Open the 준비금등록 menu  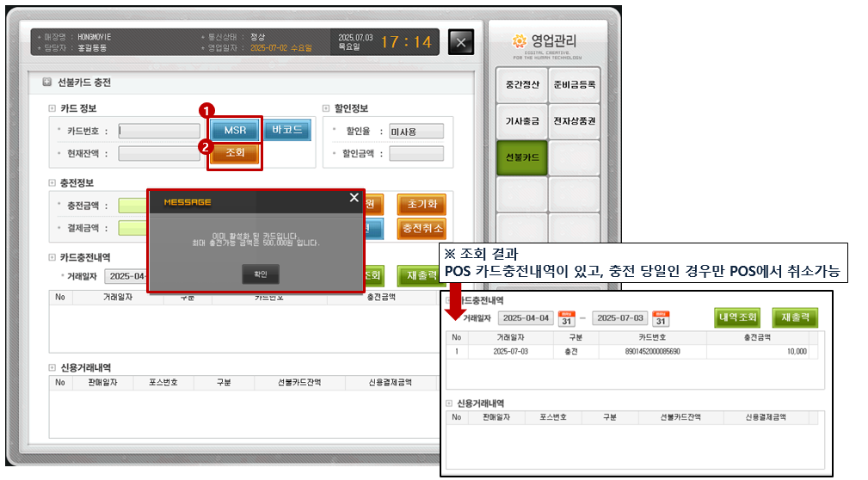point(574,85)
